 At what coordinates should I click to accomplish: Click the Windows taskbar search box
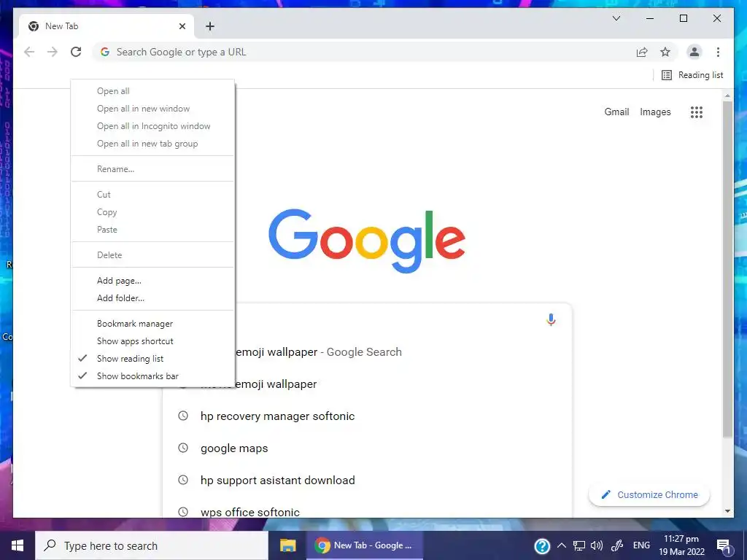(152, 545)
